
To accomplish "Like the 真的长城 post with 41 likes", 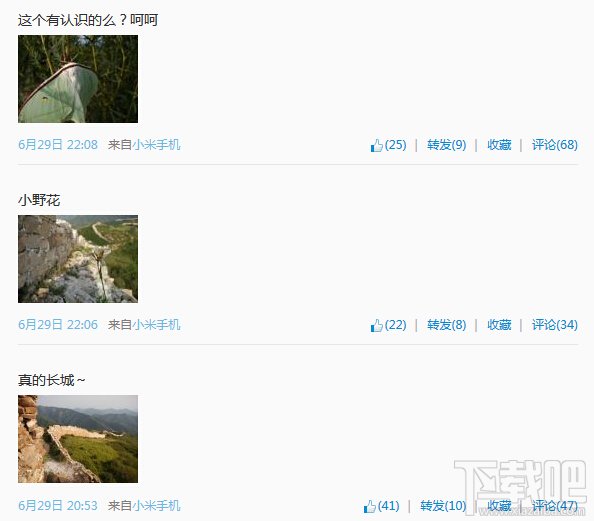I will coord(381,505).
